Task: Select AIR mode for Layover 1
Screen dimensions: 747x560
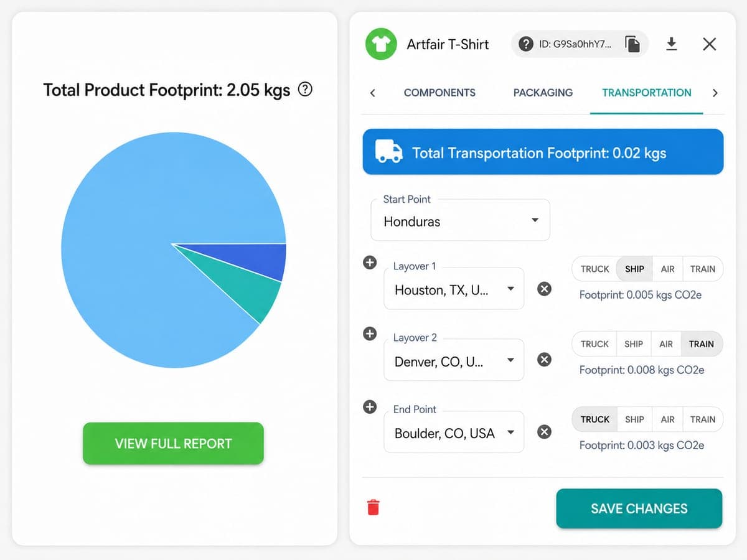Action: pyautogui.click(x=667, y=269)
